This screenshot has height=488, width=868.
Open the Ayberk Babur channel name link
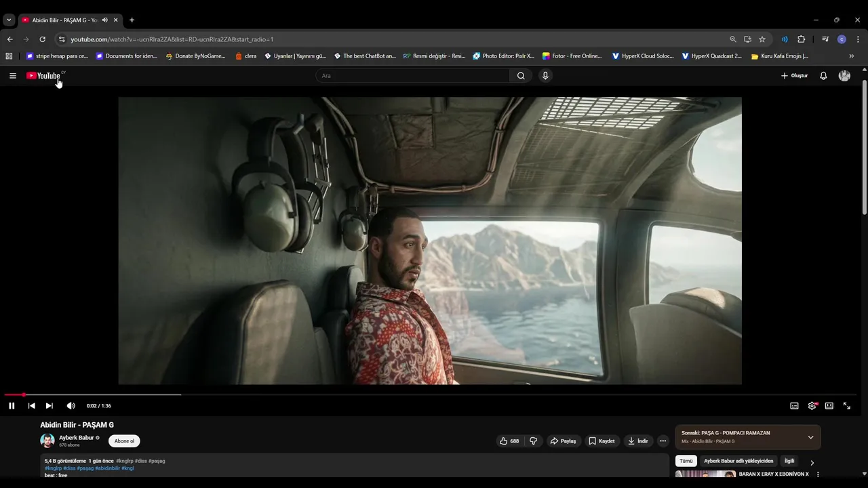[77, 438]
